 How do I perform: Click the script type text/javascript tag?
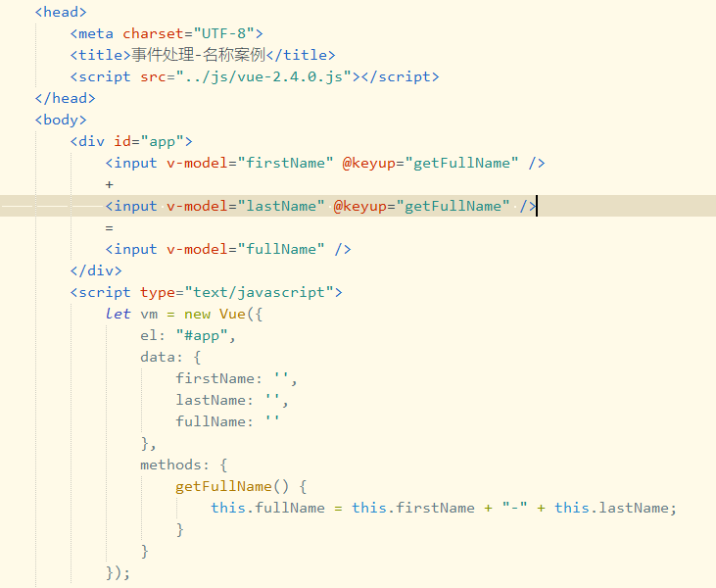tap(207, 292)
